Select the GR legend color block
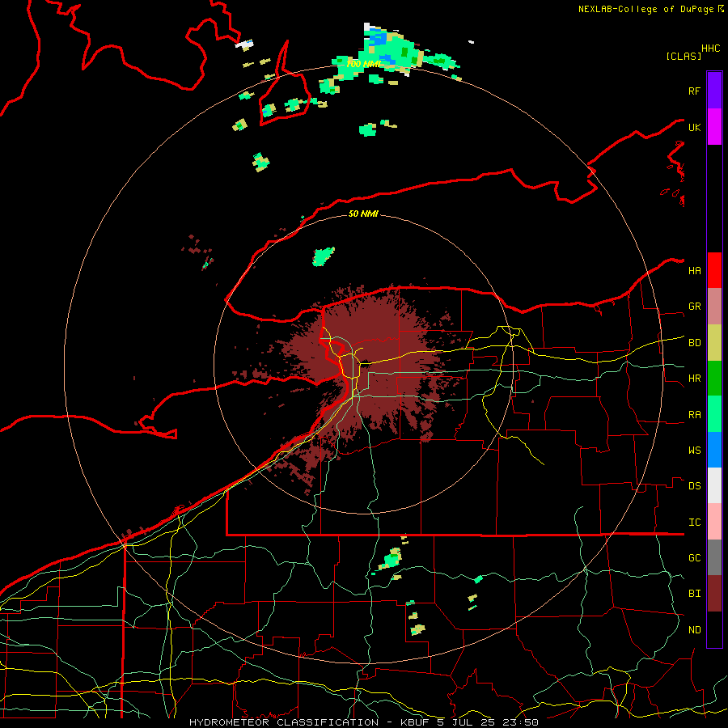Viewport: 728px width, 728px height. 714,307
